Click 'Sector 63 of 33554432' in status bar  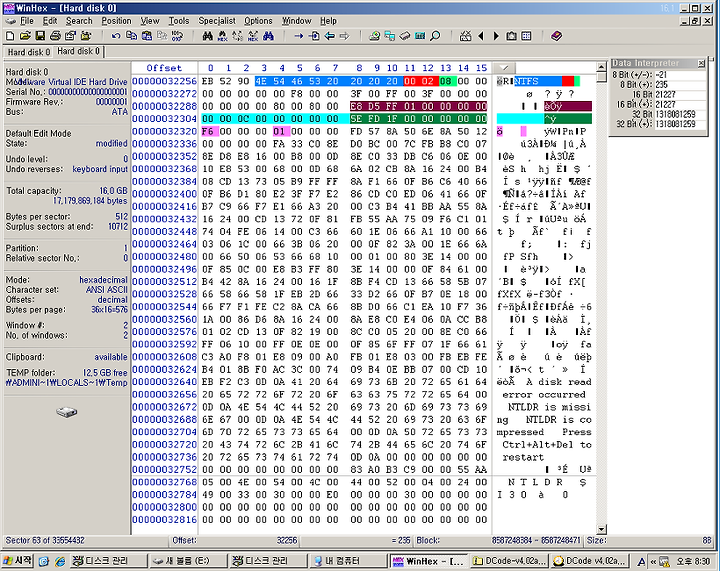(x=45, y=541)
